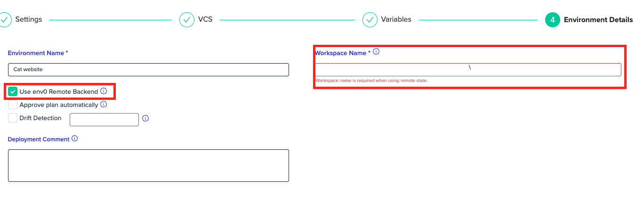Enable Drift Detection checkbox
644x212 pixels.
[x=13, y=118]
